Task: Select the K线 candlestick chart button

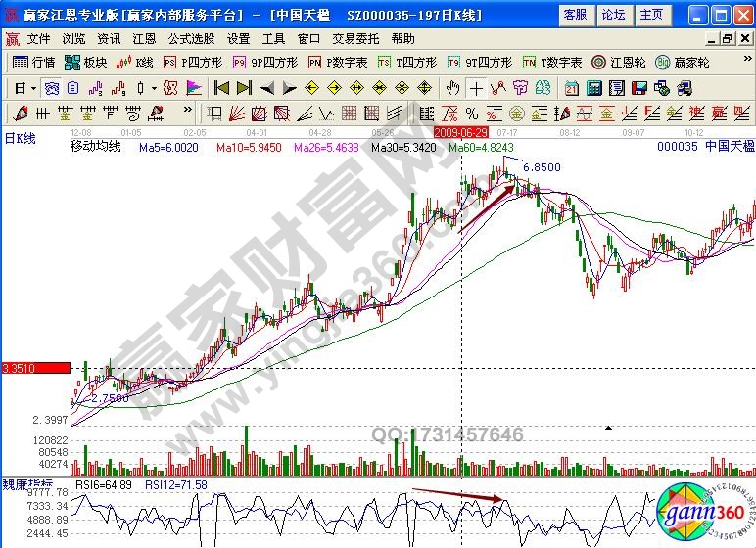Action: [136, 62]
